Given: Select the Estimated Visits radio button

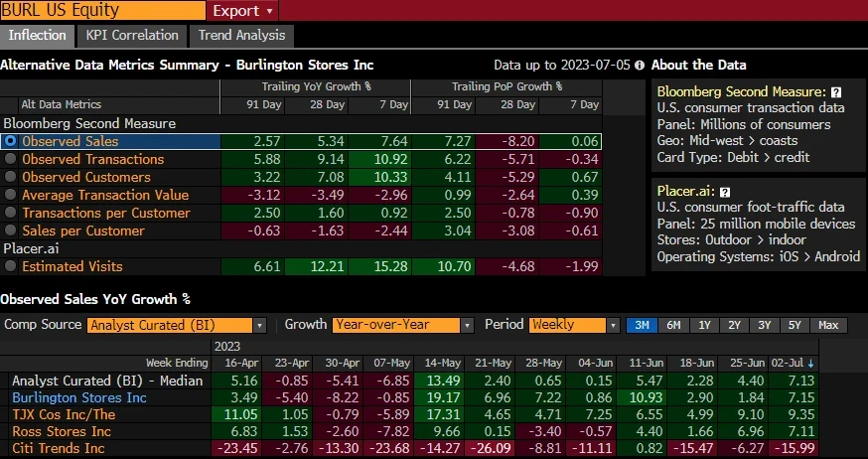Looking at the screenshot, I should (x=10, y=266).
